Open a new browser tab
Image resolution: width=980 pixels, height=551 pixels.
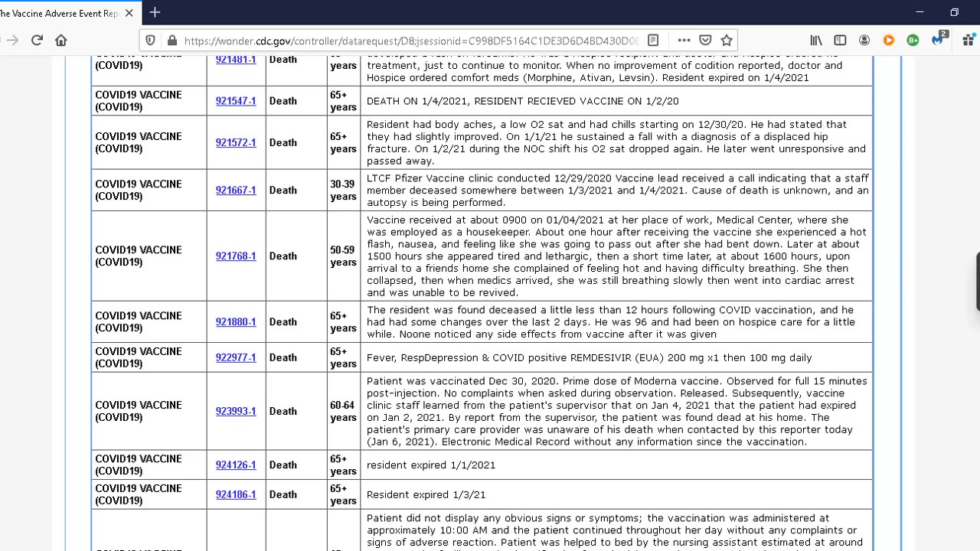coord(155,12)
